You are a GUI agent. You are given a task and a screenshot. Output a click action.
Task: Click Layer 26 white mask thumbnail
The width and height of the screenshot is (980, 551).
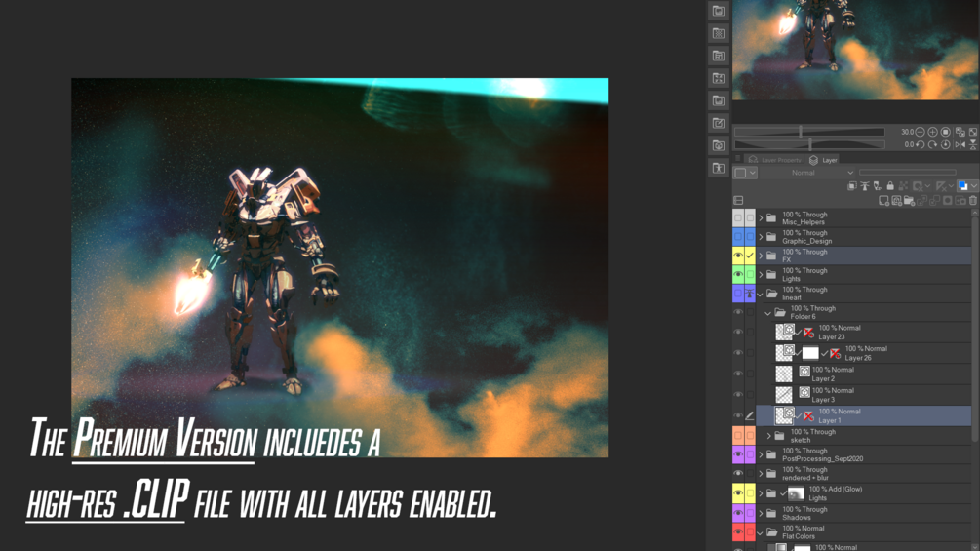(810, 353)
